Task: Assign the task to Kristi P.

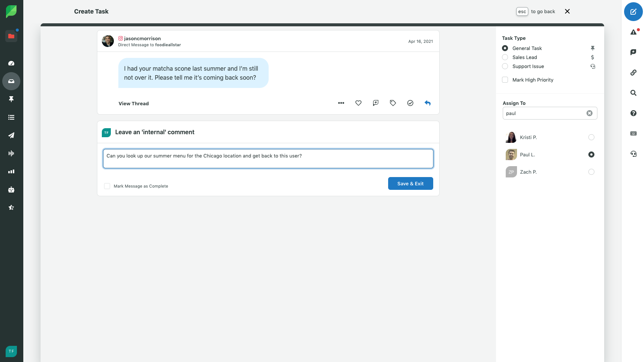Action: (x=591, y=137)
